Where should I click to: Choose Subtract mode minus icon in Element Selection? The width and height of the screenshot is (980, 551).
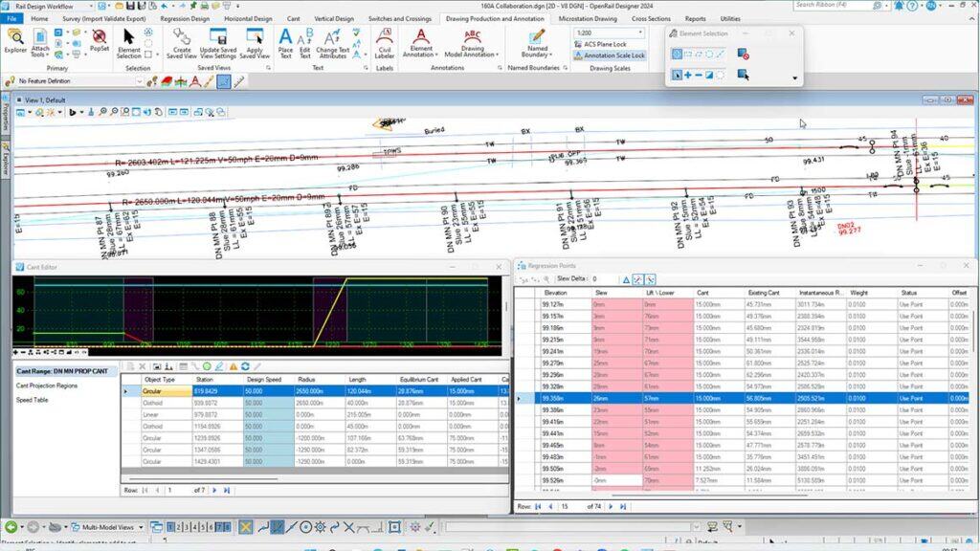pyautogui.click(x=698, y=75)
